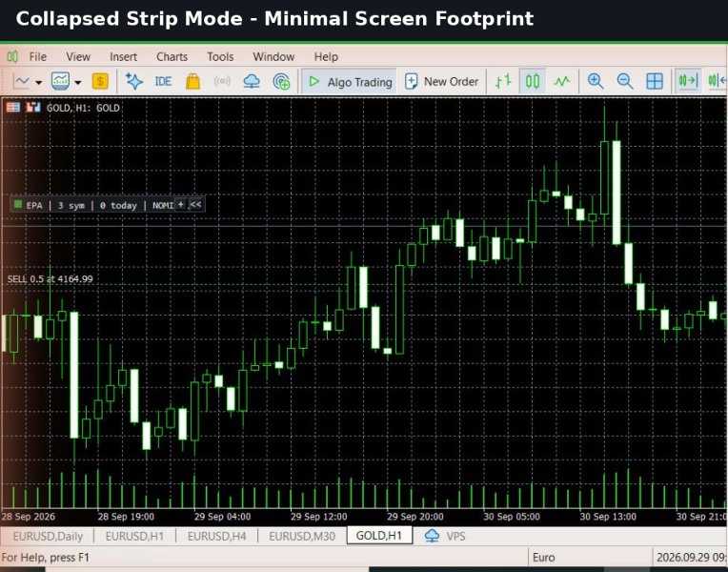728x572 pixels.
Task: Open the Insert menu
Action: point(123,56)
